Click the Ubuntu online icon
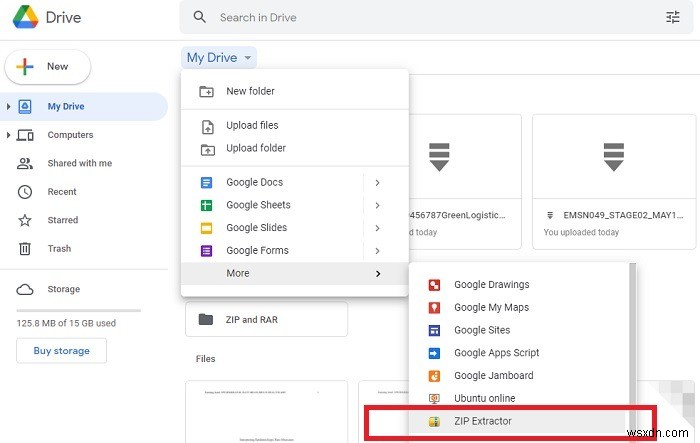The width and height of the screenshot is (700, 443). click(434, 398)
